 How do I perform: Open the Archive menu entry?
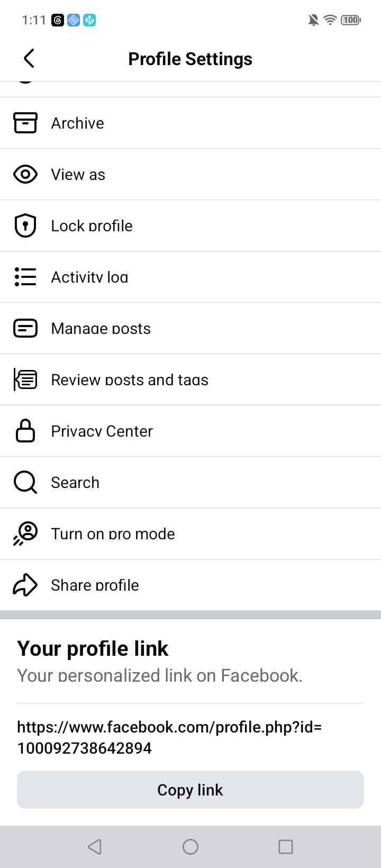pos(190,123)
